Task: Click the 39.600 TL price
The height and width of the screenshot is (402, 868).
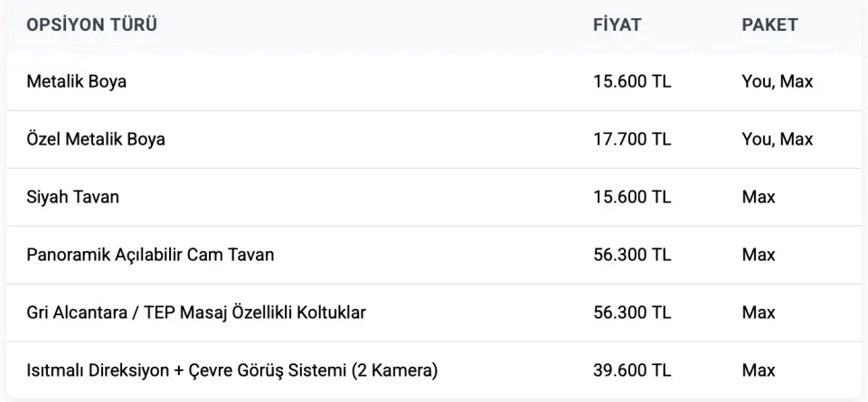Action: [632, 371]
